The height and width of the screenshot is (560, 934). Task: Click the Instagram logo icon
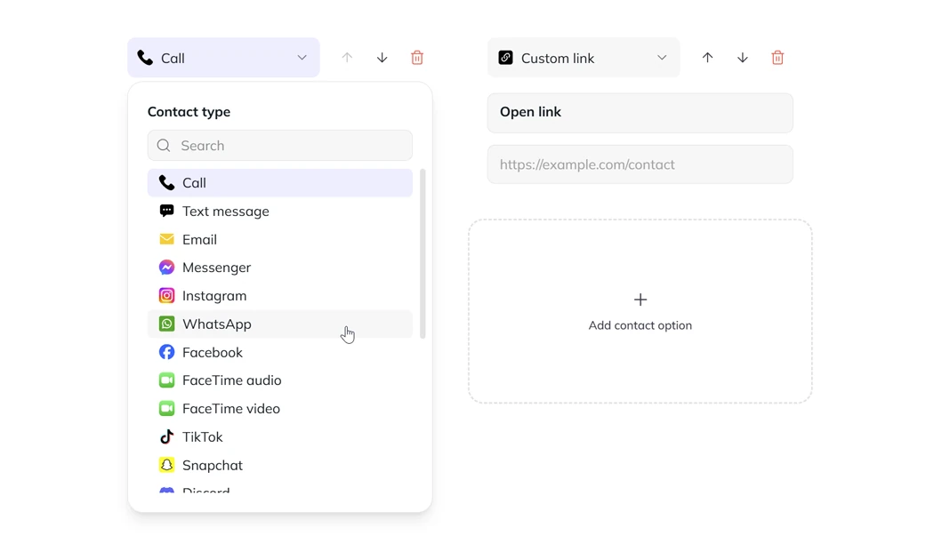coord(167,296)
